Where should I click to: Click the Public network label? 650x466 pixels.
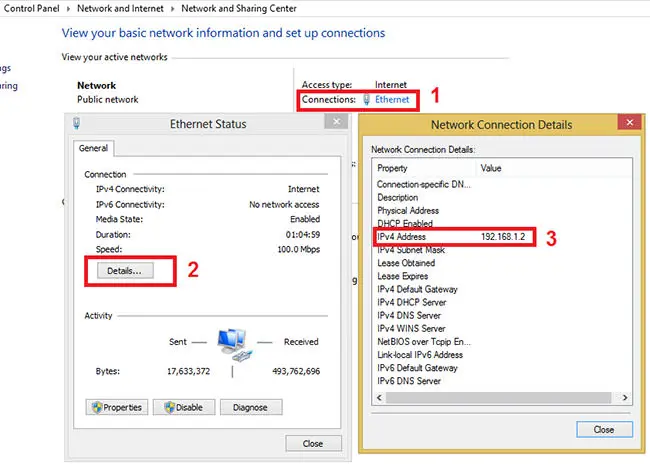(x=108, y=100)
